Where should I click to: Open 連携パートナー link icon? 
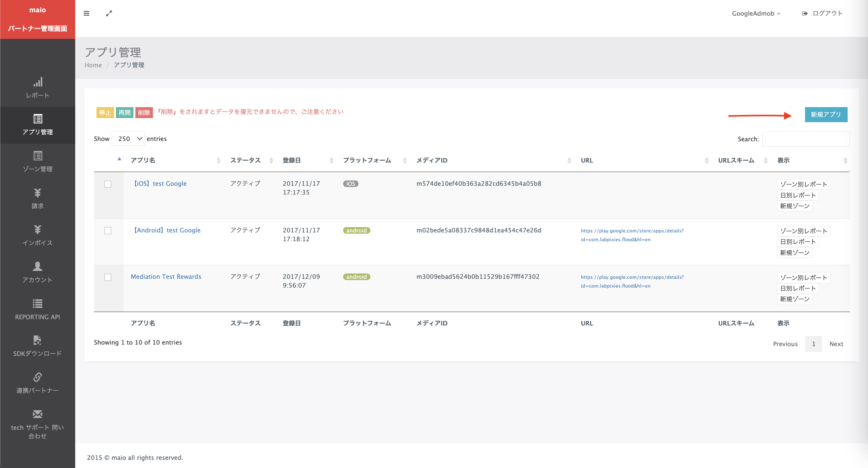[x=37, y=377]
